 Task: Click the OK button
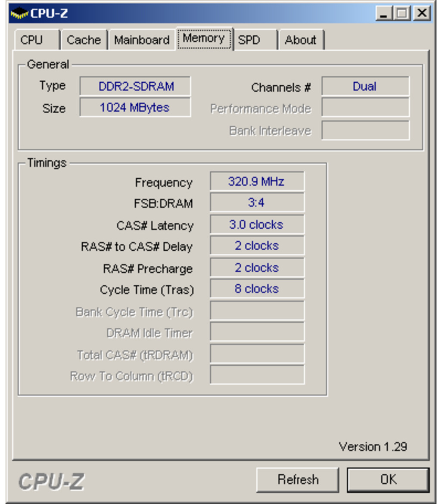(x=388, y=479)
